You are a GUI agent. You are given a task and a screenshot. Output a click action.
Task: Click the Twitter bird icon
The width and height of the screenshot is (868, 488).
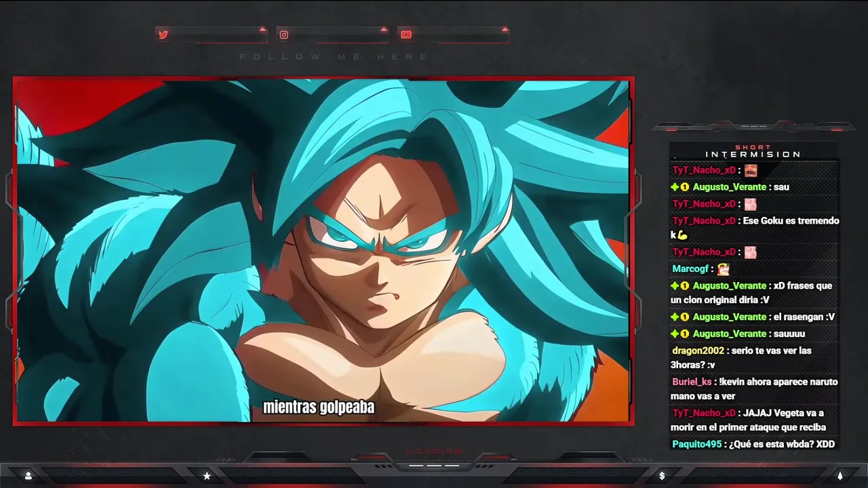pos(163,35)
